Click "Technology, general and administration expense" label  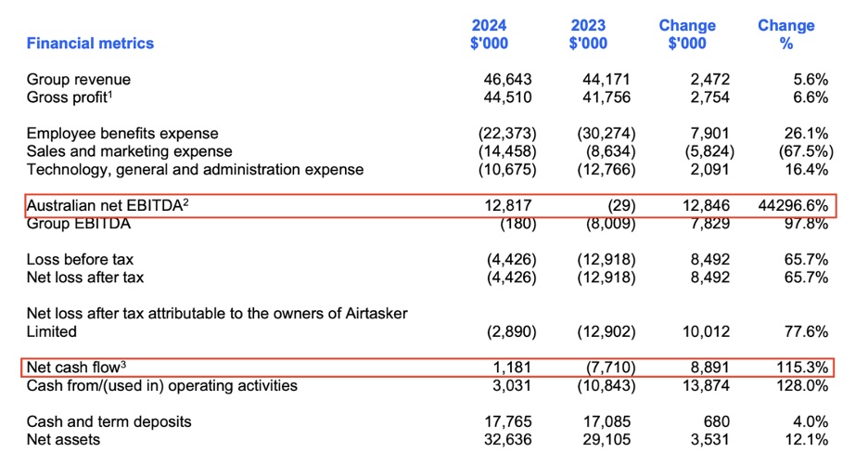pos(195,169)
